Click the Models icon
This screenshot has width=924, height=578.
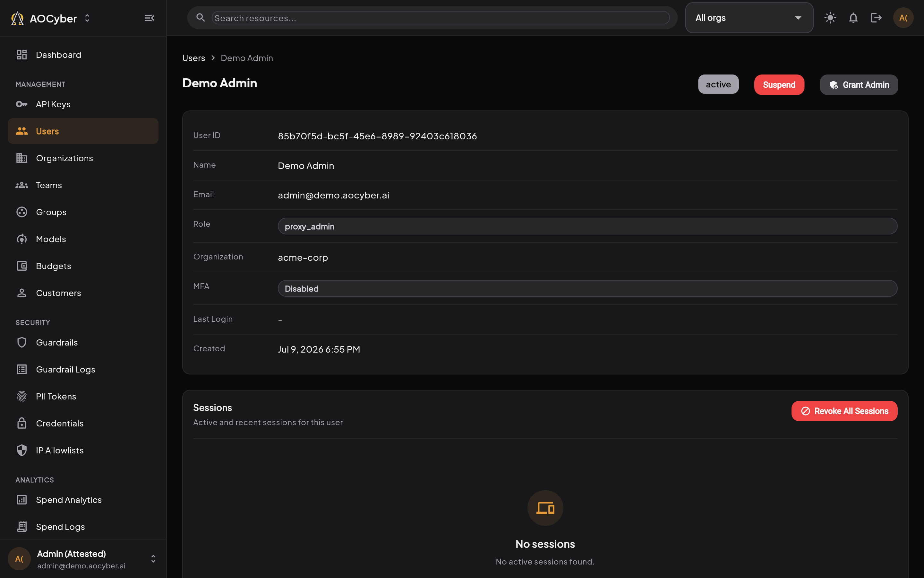coord(22,239)
